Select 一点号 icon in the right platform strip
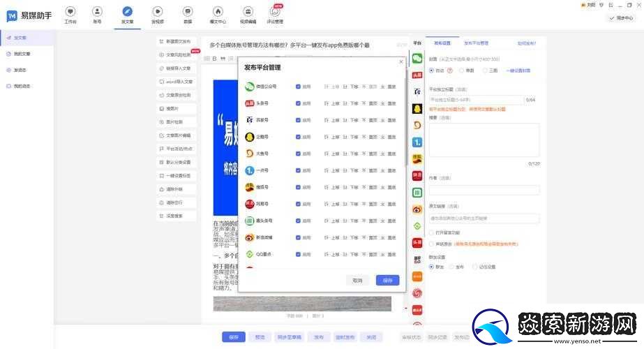Viewport: 644px width, 349px height. (417, 142)
